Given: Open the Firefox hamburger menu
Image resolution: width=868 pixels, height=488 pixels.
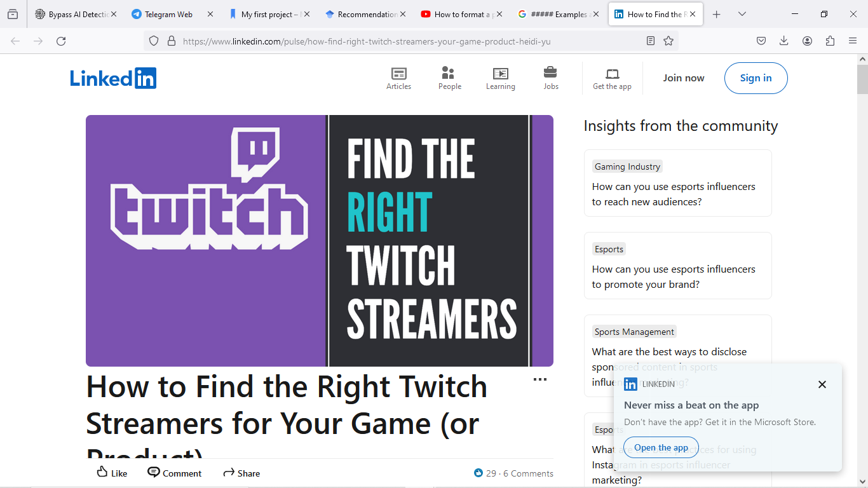Looking at the screenshot, I should (x=853, y=40).
